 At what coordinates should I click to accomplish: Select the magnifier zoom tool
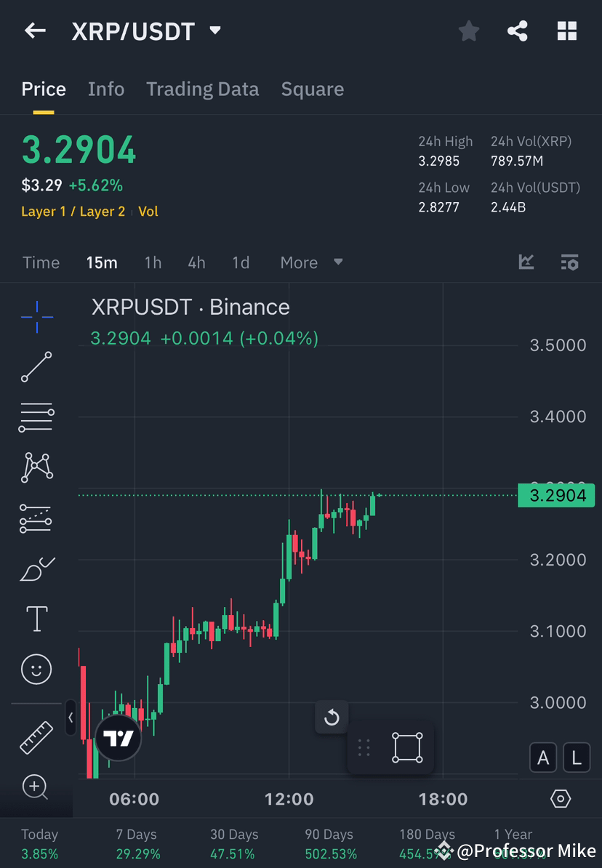click(36, 787)
